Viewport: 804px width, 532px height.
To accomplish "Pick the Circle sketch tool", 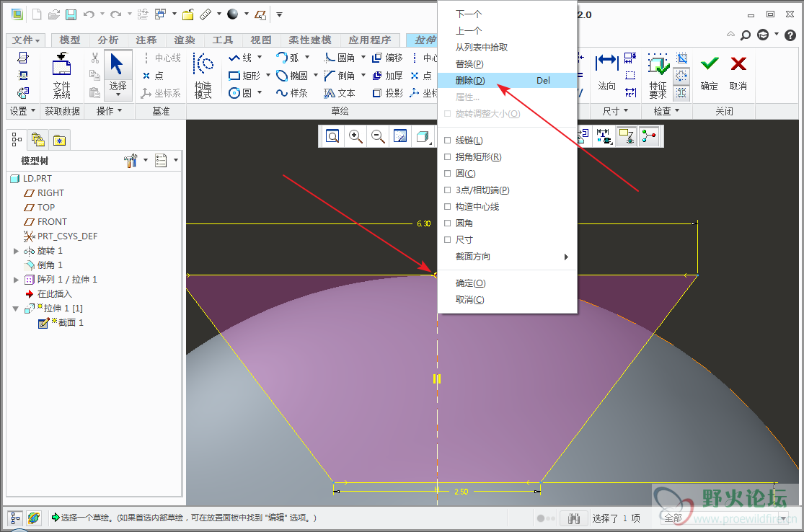I will [x=241, y=93].
